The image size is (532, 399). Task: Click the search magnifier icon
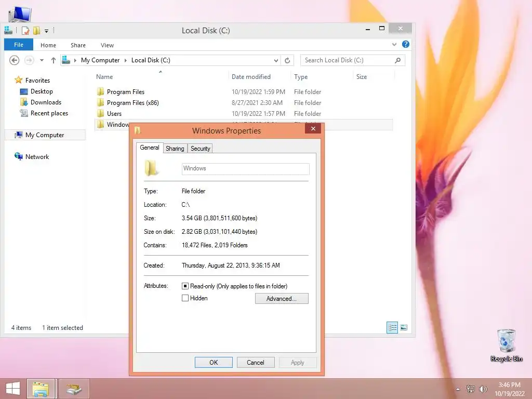[x=397, y=60]
